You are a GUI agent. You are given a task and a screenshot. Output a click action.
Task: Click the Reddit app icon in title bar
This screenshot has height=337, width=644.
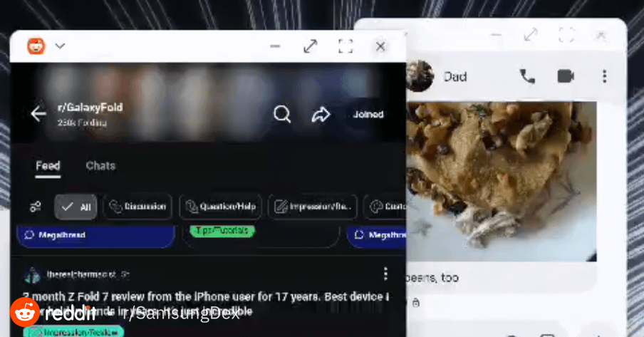36,46
